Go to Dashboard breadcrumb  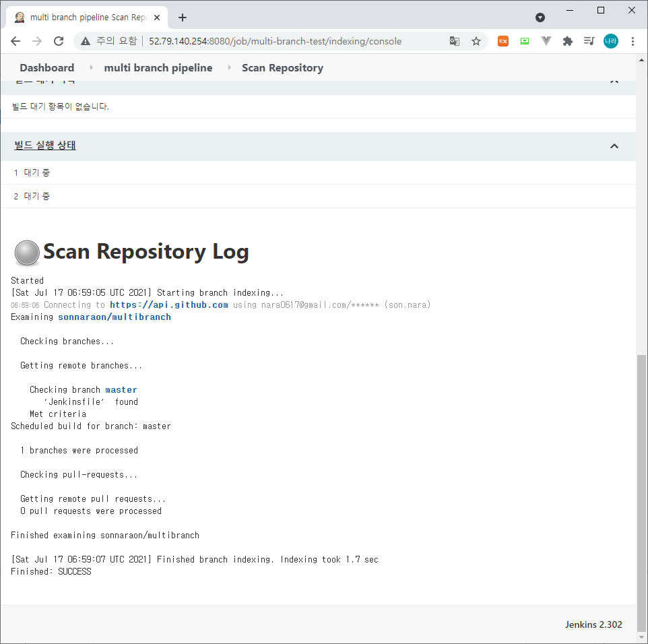[x=47, y=68]
